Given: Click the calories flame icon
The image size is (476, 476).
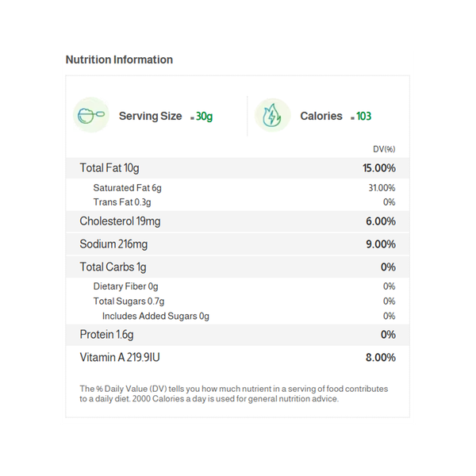Looking at the screenshot, I should click(x=271, y=116).
